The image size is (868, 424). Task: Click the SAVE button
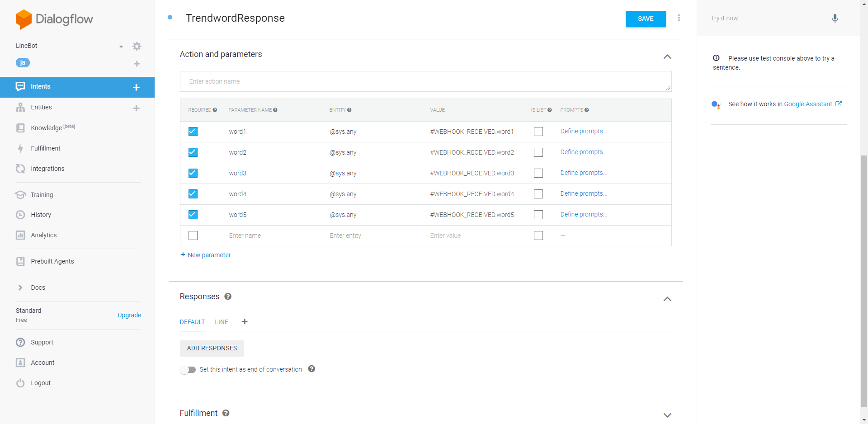(x=646, y=19)
